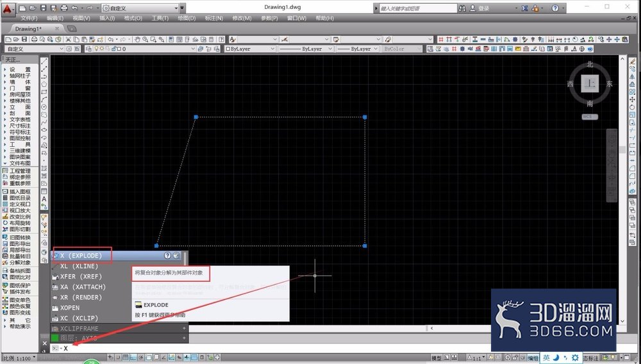Open the 标注(N) menu
The image size is (641, 364).
pyautogui.click(x=214, y=19)
